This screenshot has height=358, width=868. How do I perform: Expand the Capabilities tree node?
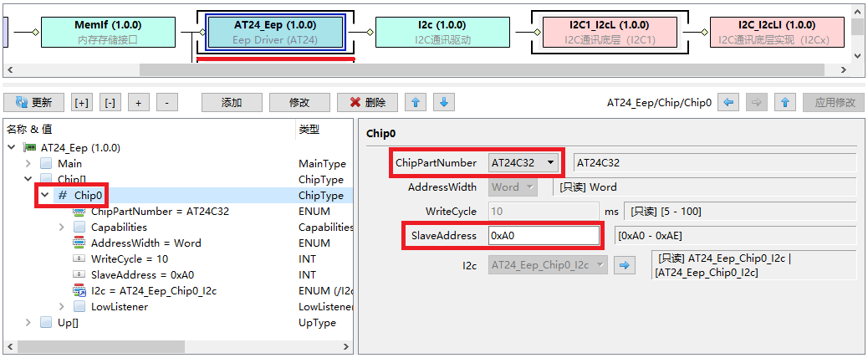[62, 227]
